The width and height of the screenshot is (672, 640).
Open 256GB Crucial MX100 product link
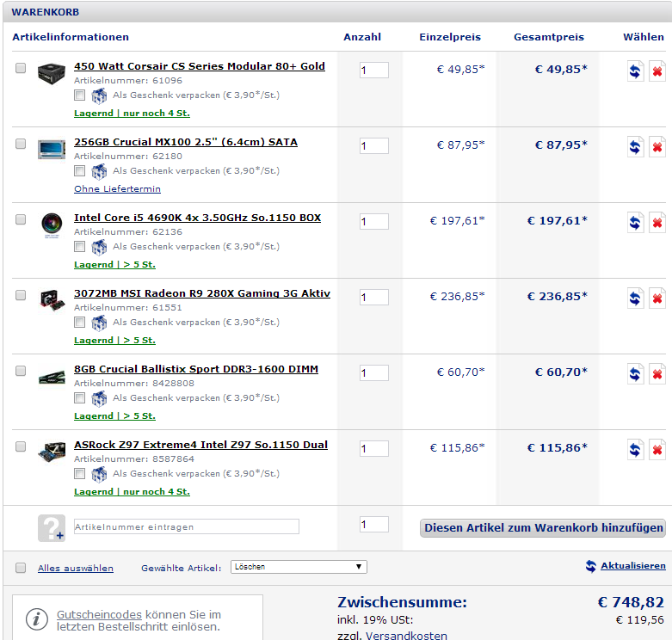point(186,142)
